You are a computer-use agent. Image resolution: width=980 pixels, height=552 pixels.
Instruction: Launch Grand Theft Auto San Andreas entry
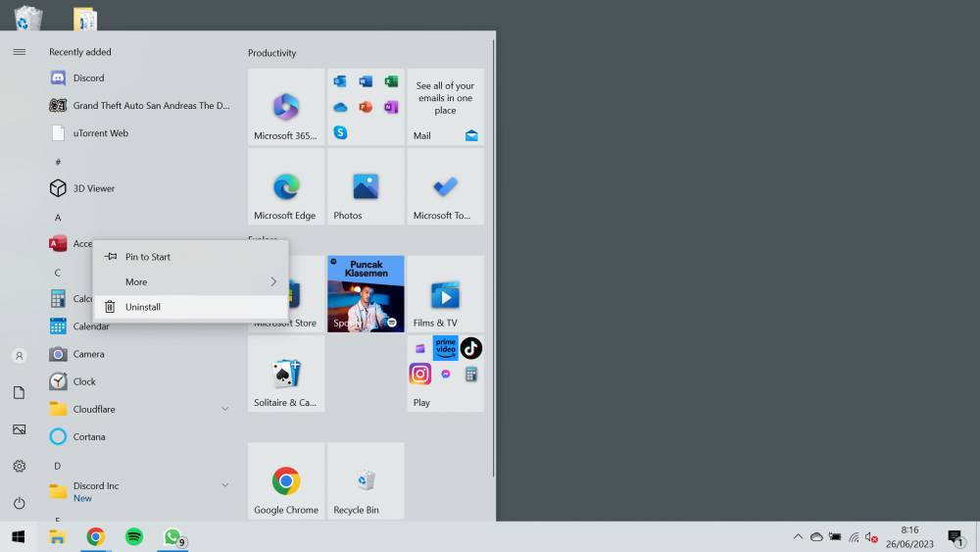(x=140, y=106)
